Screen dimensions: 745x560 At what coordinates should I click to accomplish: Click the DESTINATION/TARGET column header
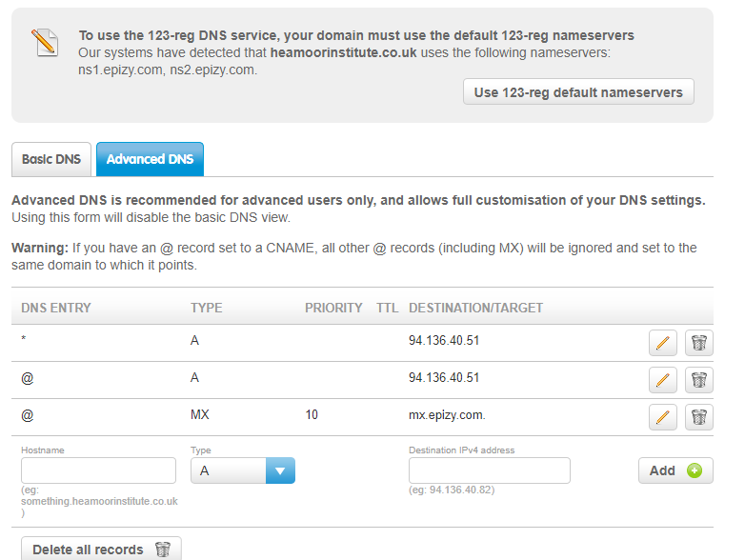coord(475,308)
